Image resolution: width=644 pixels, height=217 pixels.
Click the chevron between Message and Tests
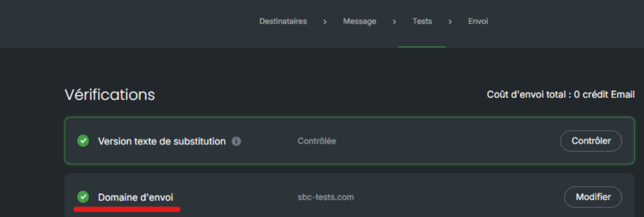click(395, 22)
